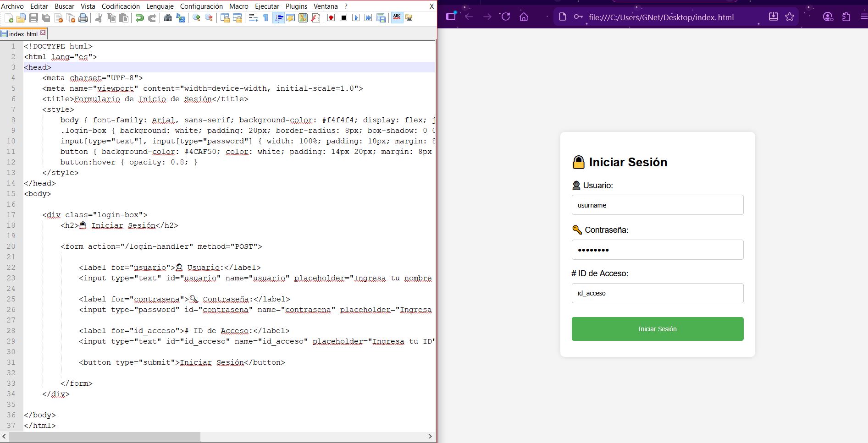Start macro recording with red record icon
The image size is (868, 443).
(331, 18)
